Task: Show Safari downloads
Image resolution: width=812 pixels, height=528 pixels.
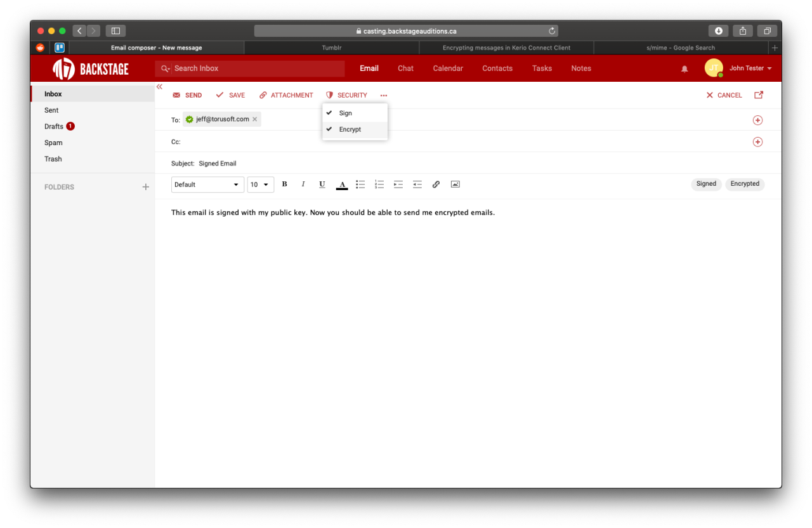Action: coord(719,31)
